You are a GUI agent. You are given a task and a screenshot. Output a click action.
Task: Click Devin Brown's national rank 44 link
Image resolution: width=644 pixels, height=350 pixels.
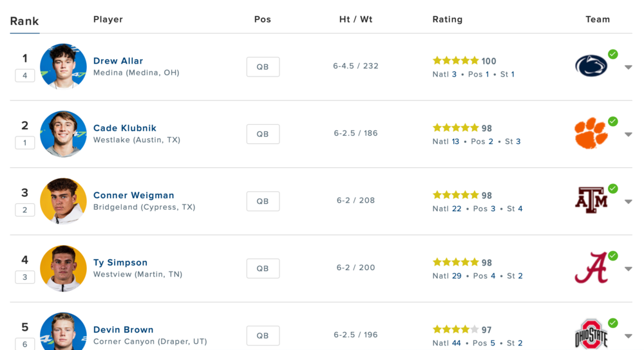456,343
